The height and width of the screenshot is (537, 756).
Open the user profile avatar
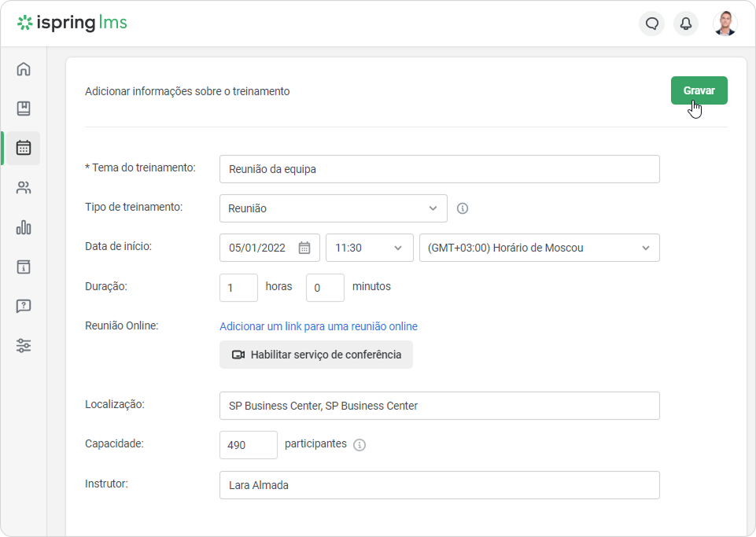(x=725, y=23)
